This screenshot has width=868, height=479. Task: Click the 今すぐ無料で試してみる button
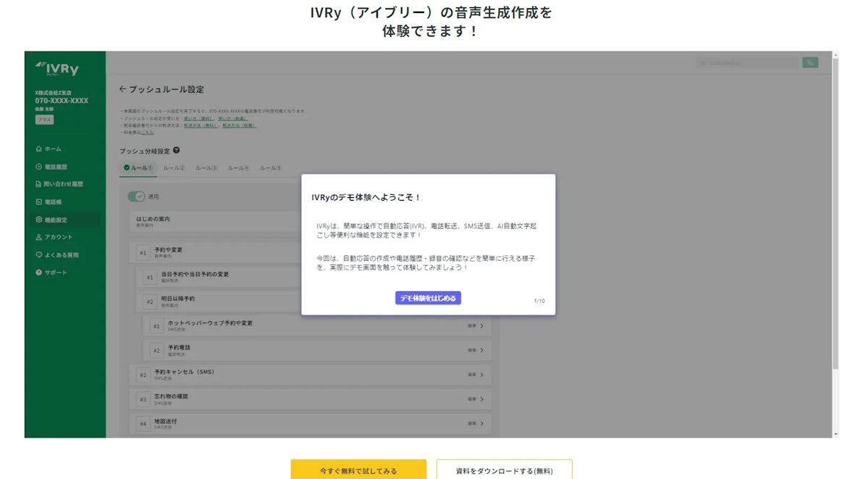pyautogui.click(x=358, y=470)
